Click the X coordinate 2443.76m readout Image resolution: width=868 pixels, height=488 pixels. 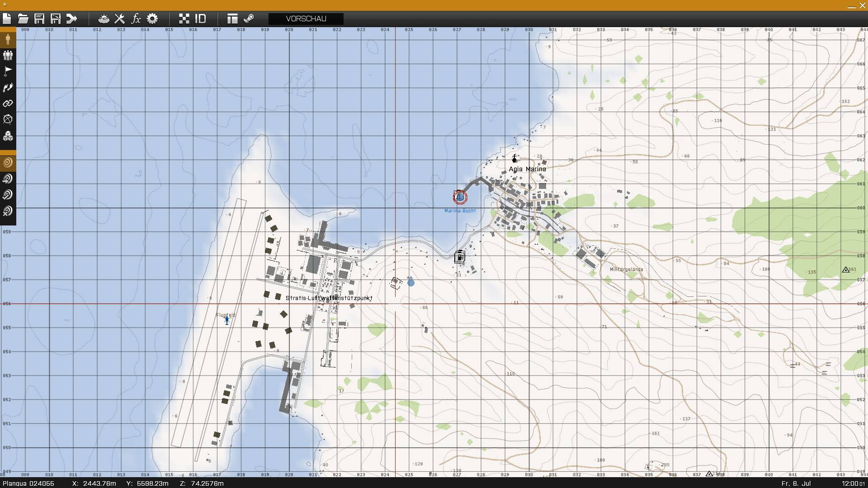click(x=94, y=483)
